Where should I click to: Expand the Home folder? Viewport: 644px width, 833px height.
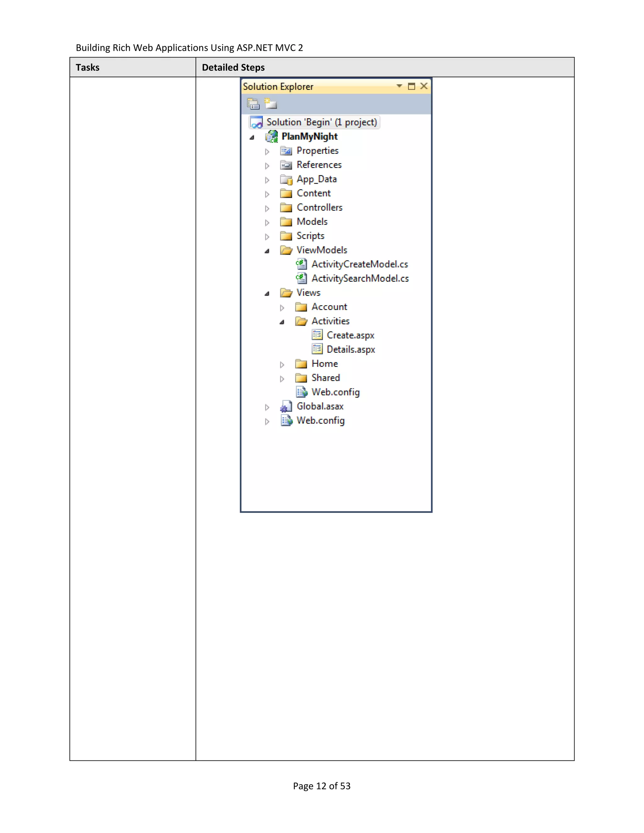click(282, 365)
